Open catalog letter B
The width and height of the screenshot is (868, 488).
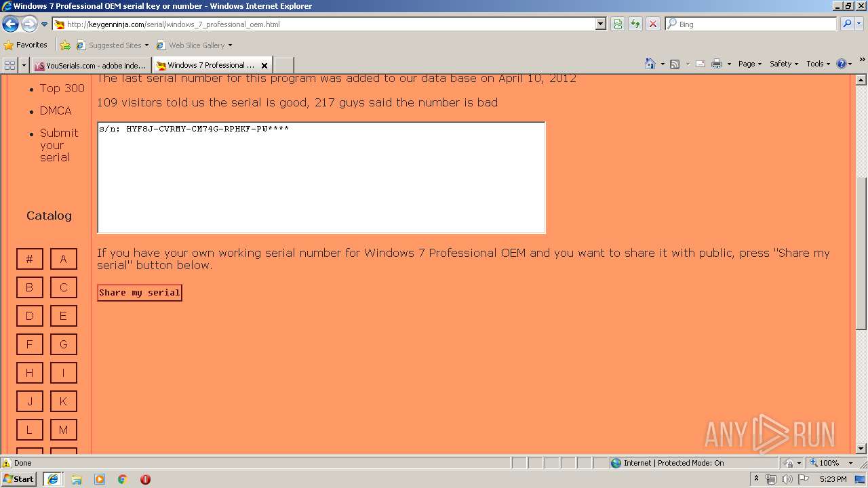click(x=30, y=287)
